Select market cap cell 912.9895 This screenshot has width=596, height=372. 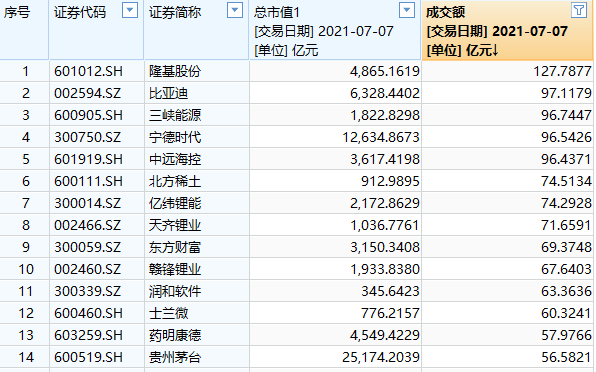(x=335, y=181)
